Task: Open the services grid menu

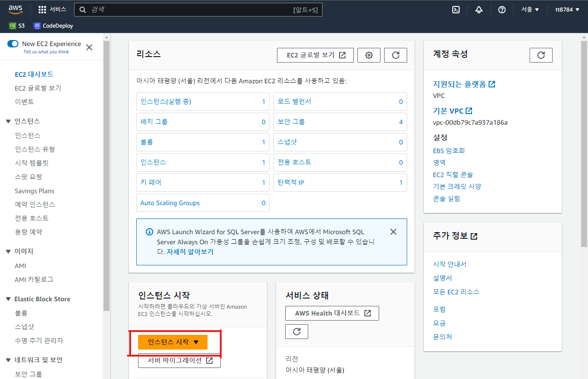Action: click(x=42, y=10)
